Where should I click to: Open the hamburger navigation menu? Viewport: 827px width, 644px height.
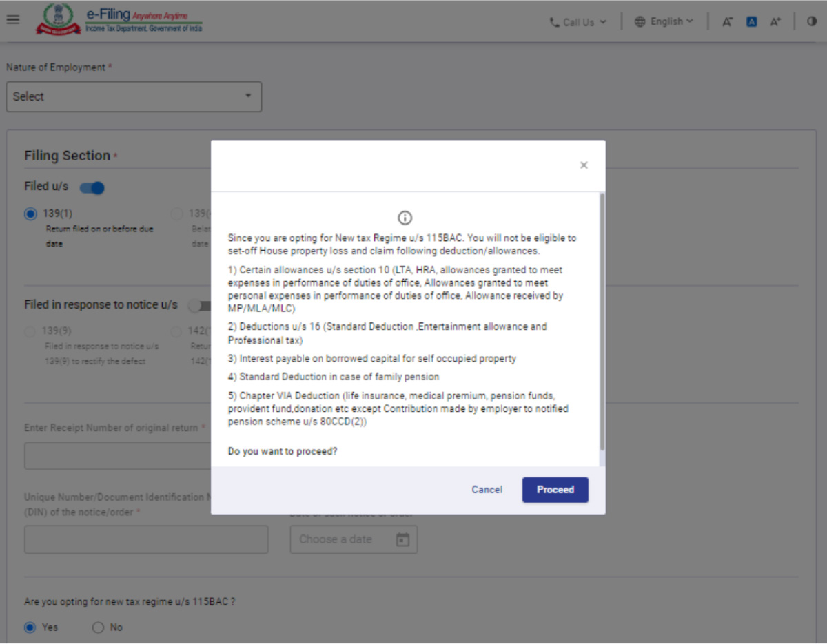tap(12, 19)
